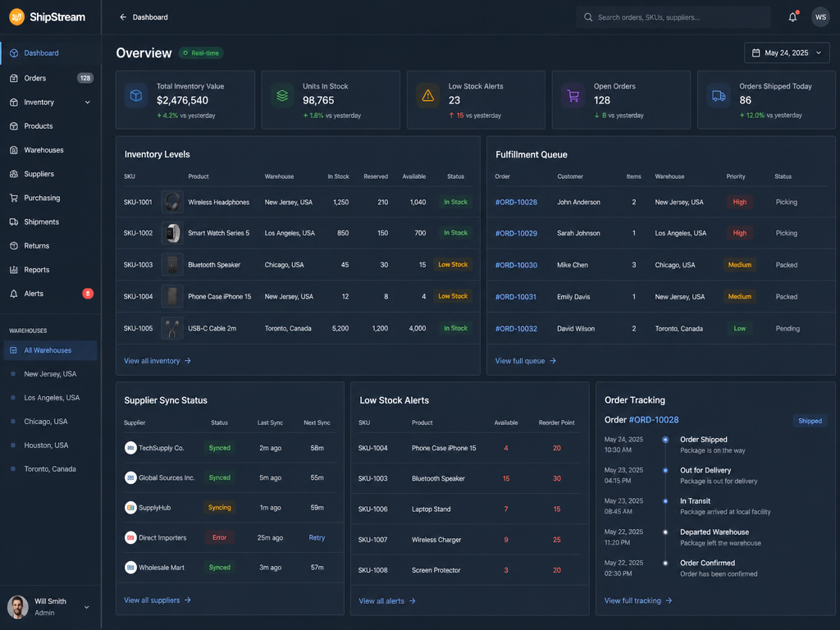Click the Global Sources Inc. supplier logo

coord(130,477)
